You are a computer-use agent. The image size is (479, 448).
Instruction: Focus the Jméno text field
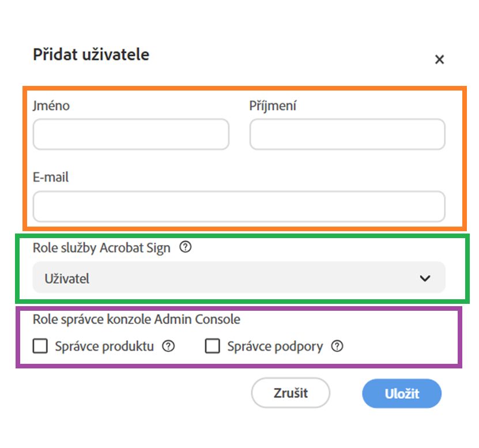point(131,134)
